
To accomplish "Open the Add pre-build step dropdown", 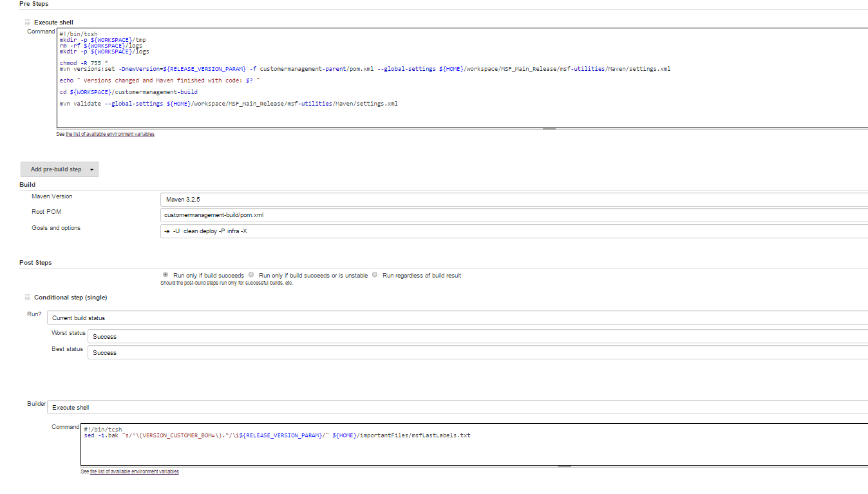I will tap(59, 169).
